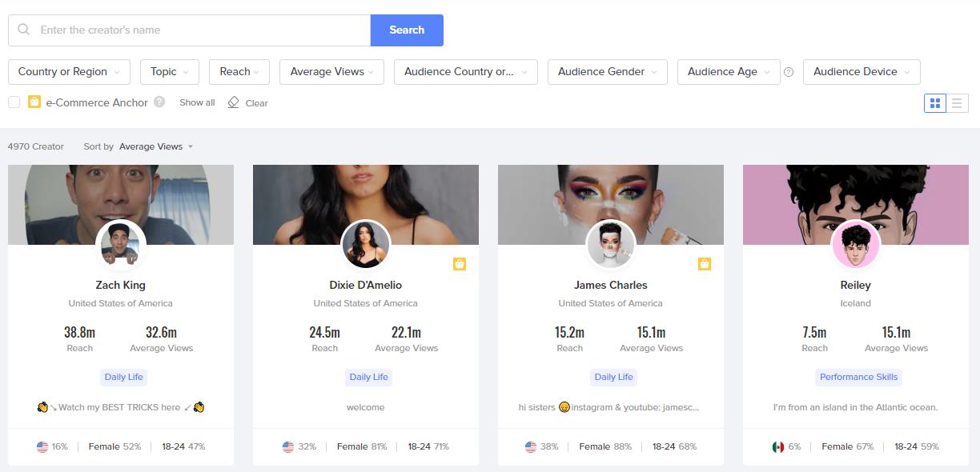Switch to grid view layout
980x472 pixels.
tap(934, 103)
